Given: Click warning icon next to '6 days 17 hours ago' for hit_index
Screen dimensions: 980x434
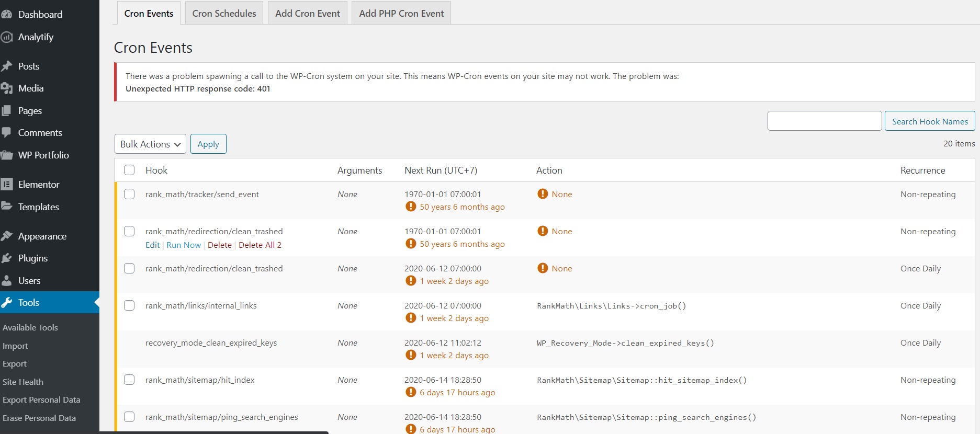Looking at the screenshot, I should pos(411,392).
